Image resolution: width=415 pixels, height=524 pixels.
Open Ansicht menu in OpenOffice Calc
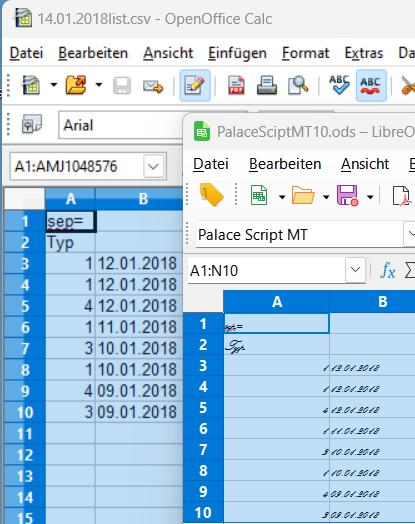point(168,53)
